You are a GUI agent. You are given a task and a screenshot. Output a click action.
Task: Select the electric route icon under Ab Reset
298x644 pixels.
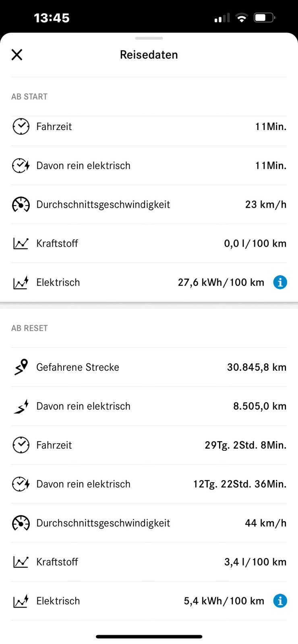(21, 406)
